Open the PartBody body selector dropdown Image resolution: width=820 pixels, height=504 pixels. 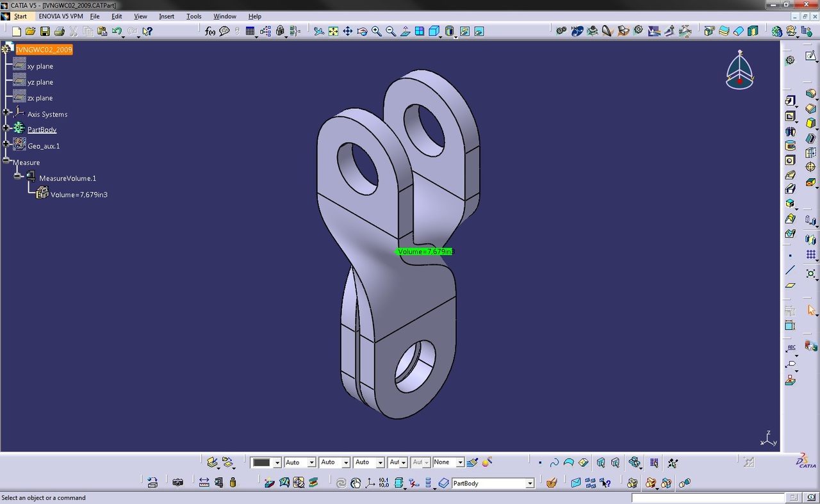[530, 483]
